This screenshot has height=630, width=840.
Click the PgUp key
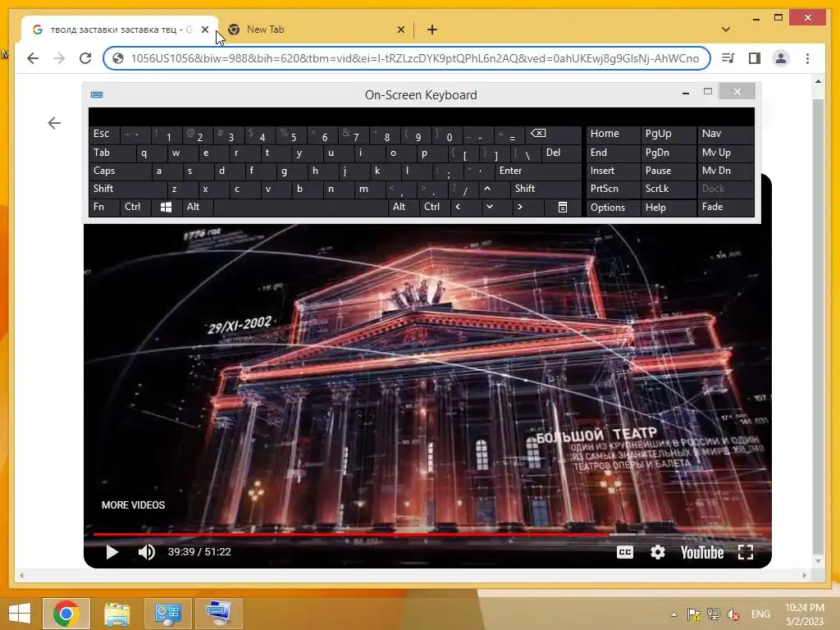[668, 135]
